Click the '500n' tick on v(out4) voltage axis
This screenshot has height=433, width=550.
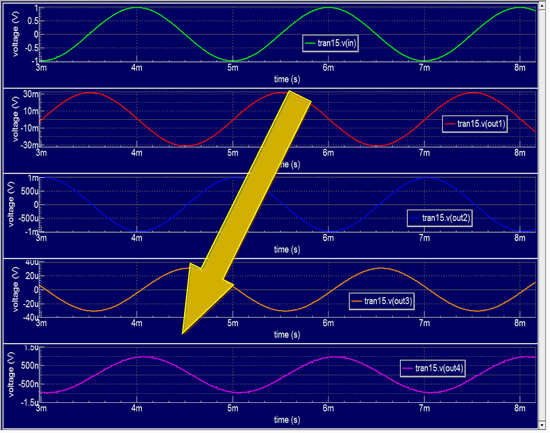(29, 366)
